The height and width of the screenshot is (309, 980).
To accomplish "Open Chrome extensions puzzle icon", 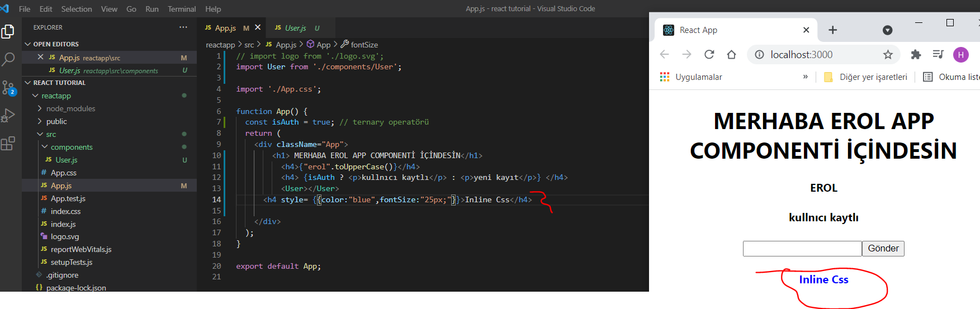I will [x=916, y=54].
